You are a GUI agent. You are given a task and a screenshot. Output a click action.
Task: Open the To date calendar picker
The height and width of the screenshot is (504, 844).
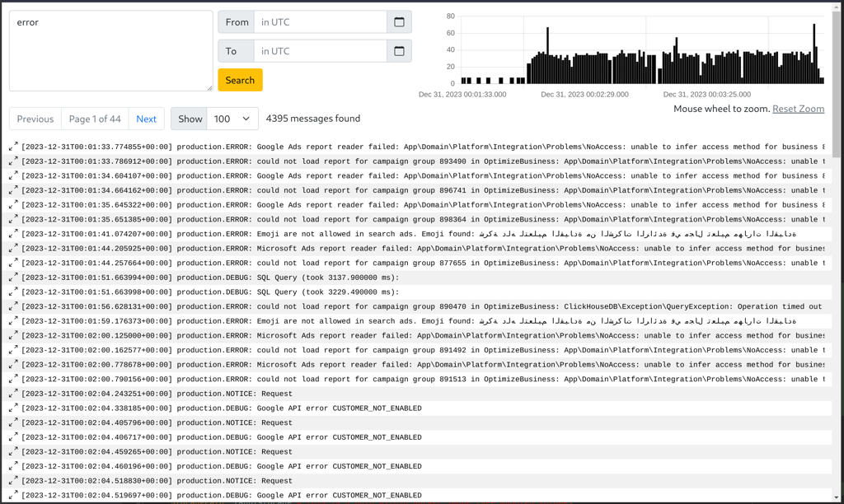(x=399, y=51)
